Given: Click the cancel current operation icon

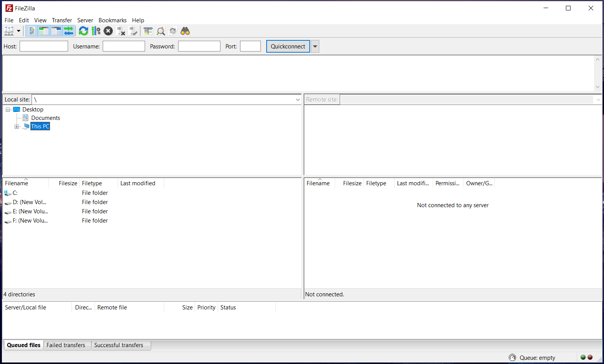Looking at the screenshot, I should coord(108,31).
